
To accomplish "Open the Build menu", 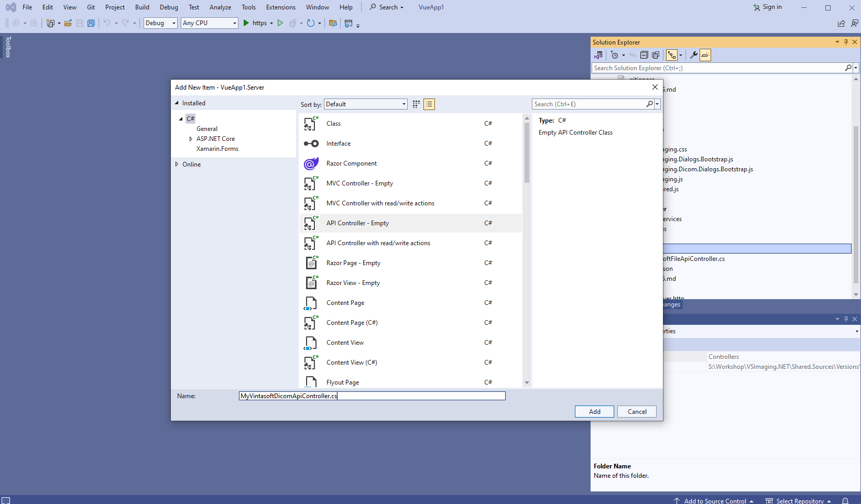I will coord(142,7).
